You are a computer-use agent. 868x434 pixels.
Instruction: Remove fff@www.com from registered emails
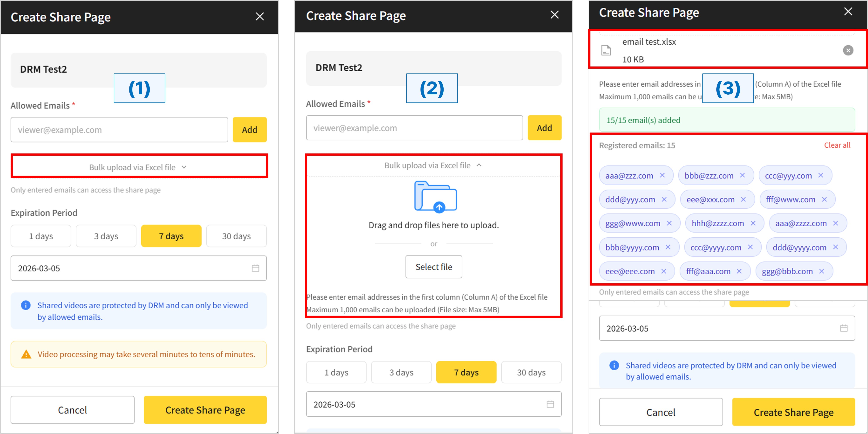[x=824, y=199]
